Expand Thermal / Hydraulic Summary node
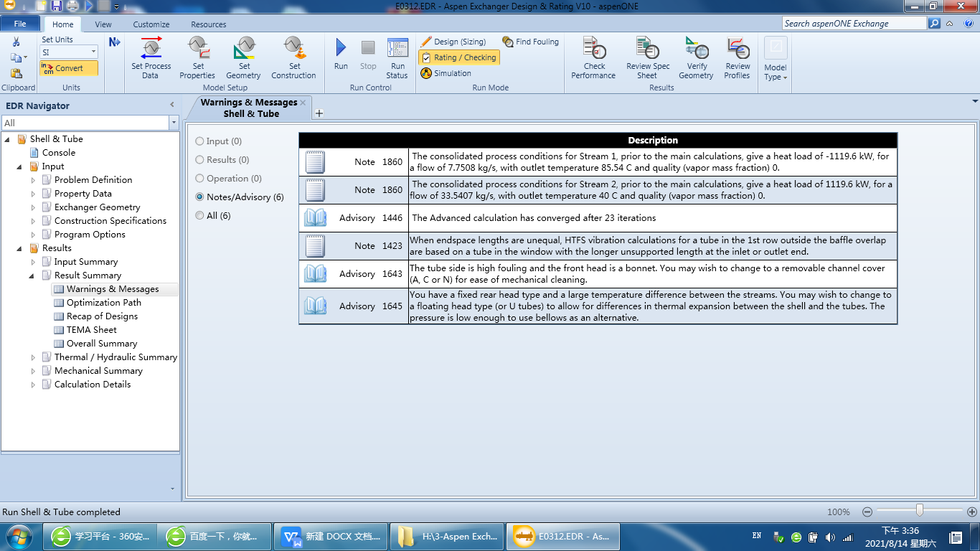980x551 pixels. pos(34,357)
